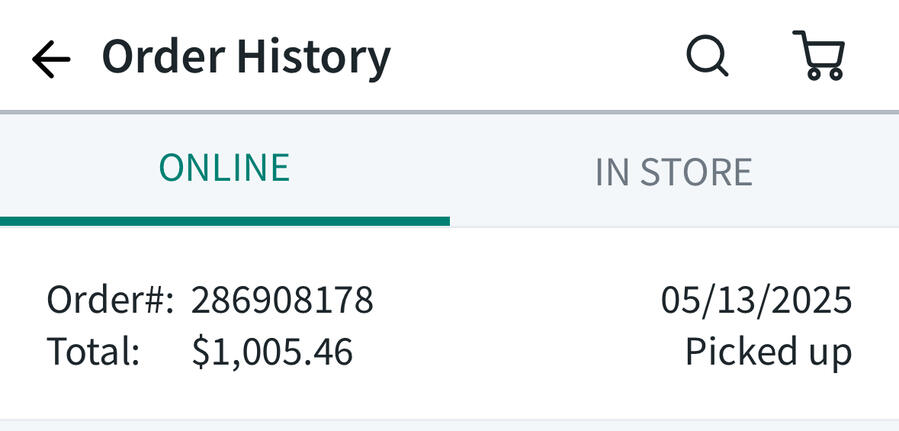Screen dimensions: 899x431
Task: Open the shopping cart
Action: [819, 56]
